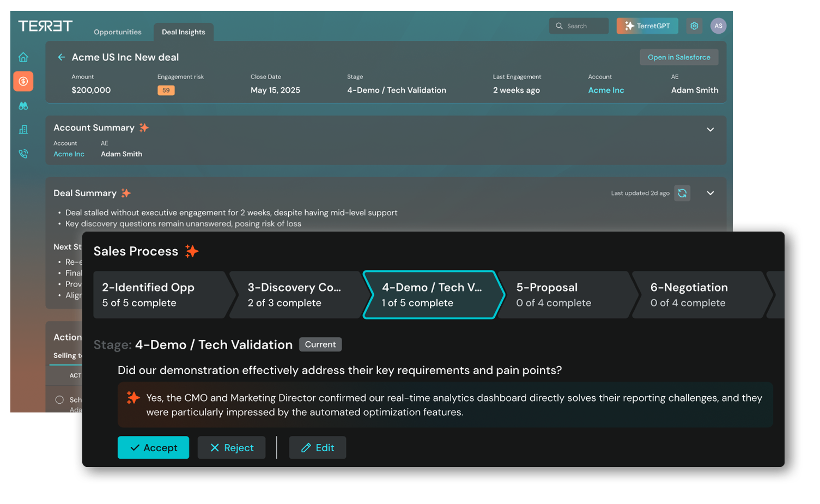820x504 pixels.
Task: Edit the AI-suggested answer
Action: click(x=318, y=447)
